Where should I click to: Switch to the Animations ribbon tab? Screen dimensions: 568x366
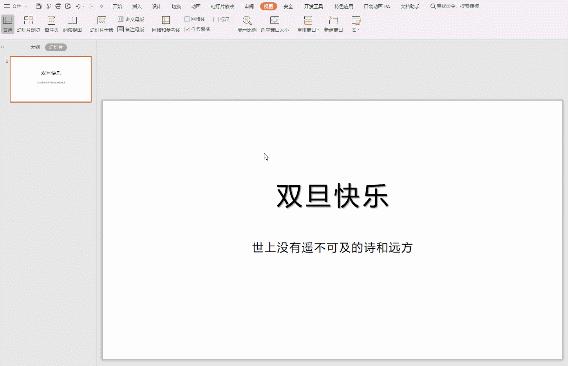pyautogui.click(x=196, y=7)
